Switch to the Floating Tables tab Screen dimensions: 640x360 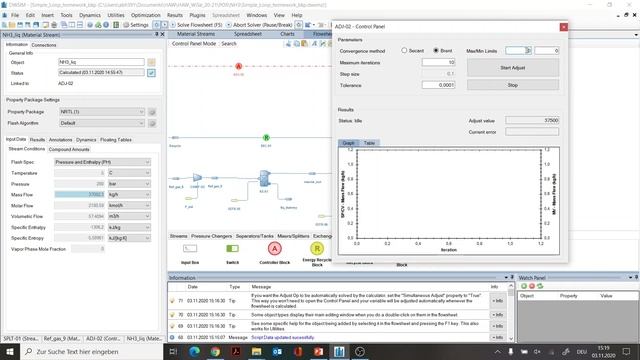click(x=116, y=140)
